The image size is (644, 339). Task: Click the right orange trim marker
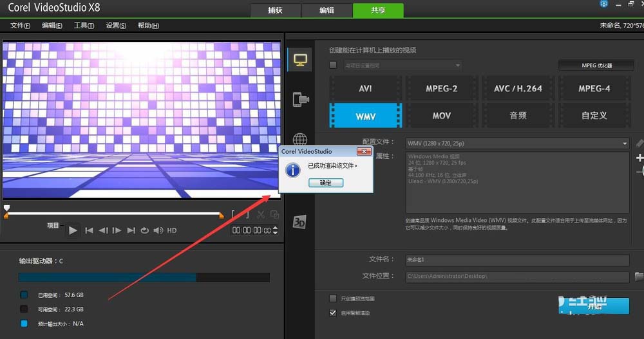pos(222,215)
